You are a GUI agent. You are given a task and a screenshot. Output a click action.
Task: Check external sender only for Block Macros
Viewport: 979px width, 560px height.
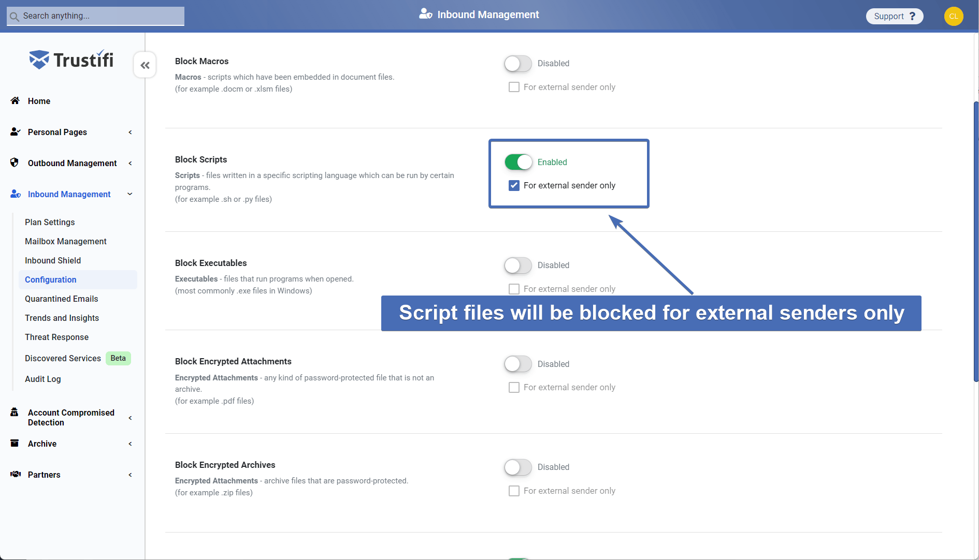(x=514, y=87)
